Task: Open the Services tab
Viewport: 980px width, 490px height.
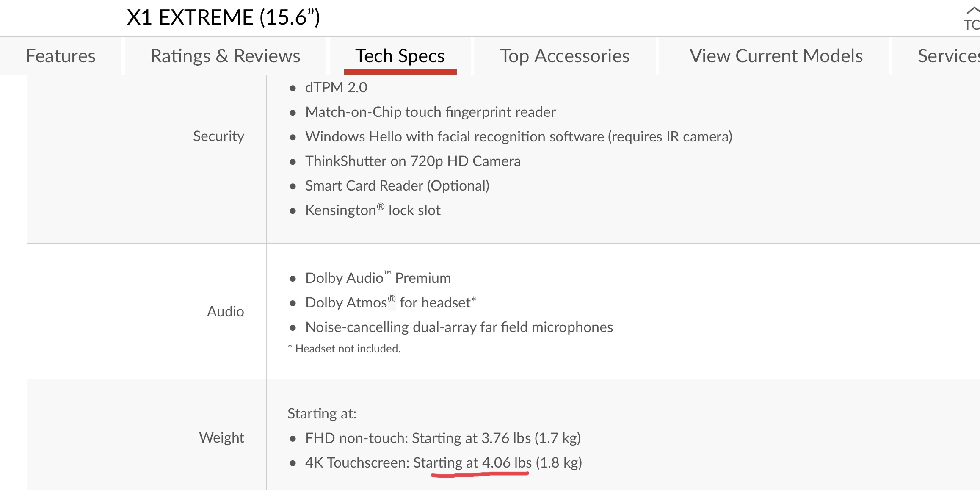Action: [x=948, y=56]
